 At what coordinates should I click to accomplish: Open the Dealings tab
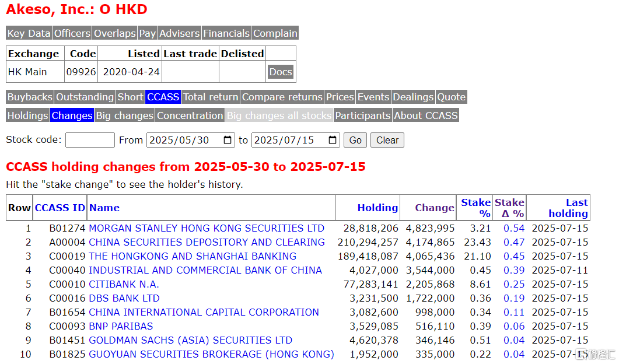point(413,97)
